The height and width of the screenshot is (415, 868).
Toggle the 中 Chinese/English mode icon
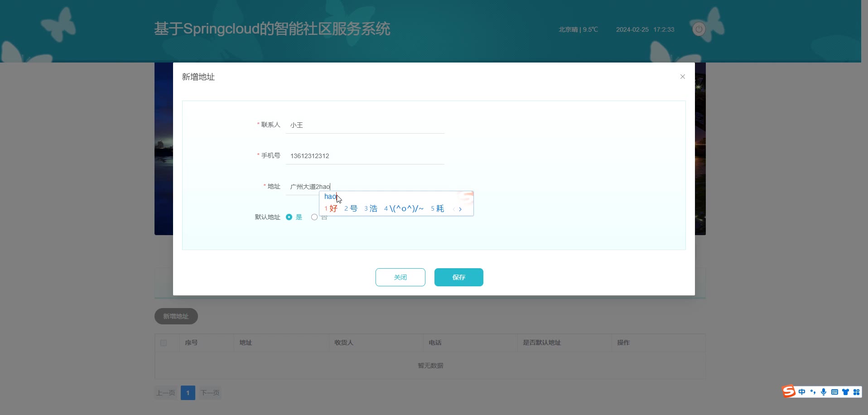pyautogui.click(x=802, y=392)
